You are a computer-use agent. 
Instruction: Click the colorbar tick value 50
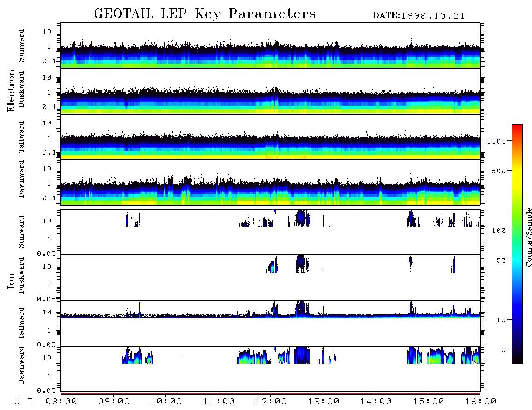click(501, 260)
